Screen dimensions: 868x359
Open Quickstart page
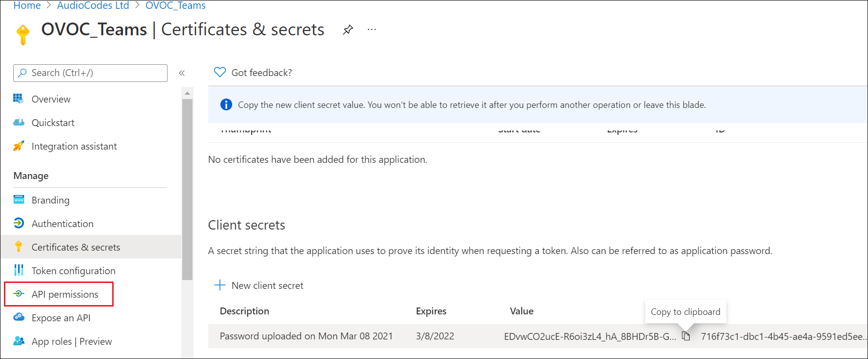pos(53,123)
